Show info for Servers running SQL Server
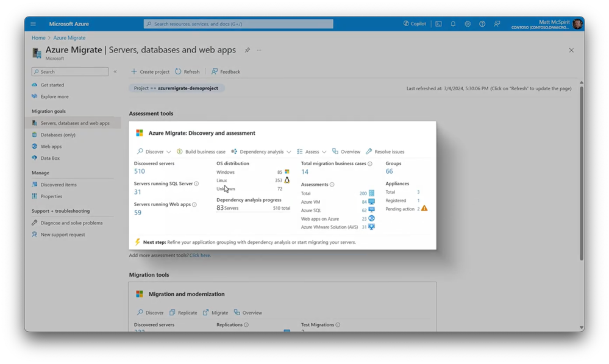Image resolution: width=609 pixels, height=364 pixels. [x=196, y=184]
